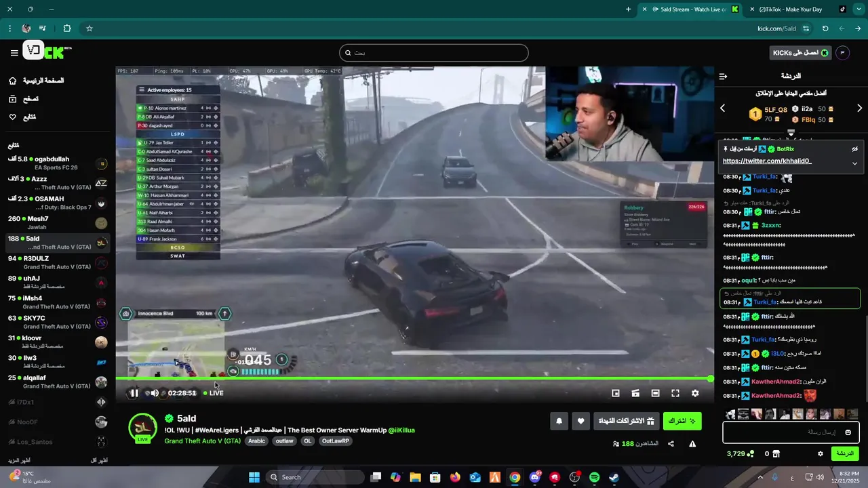This screenshot has width=868, height=488.
Task: Focus the Kick search box
Action: (x=434, y=53)
